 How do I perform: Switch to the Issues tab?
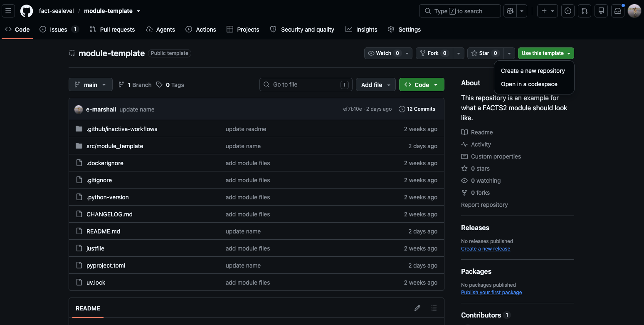point(59,30)
